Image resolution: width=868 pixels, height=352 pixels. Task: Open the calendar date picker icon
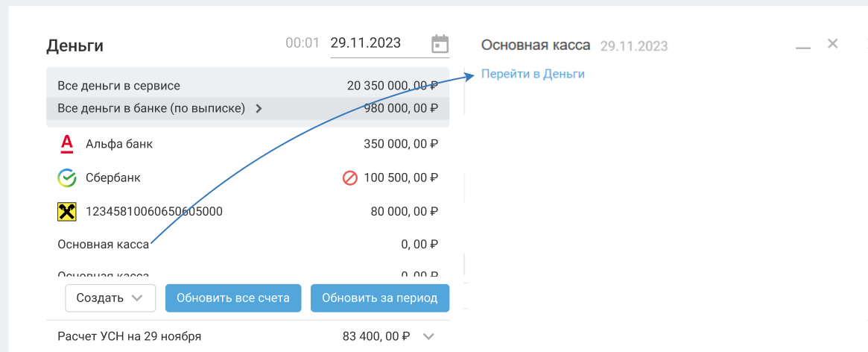click(440, 44)
